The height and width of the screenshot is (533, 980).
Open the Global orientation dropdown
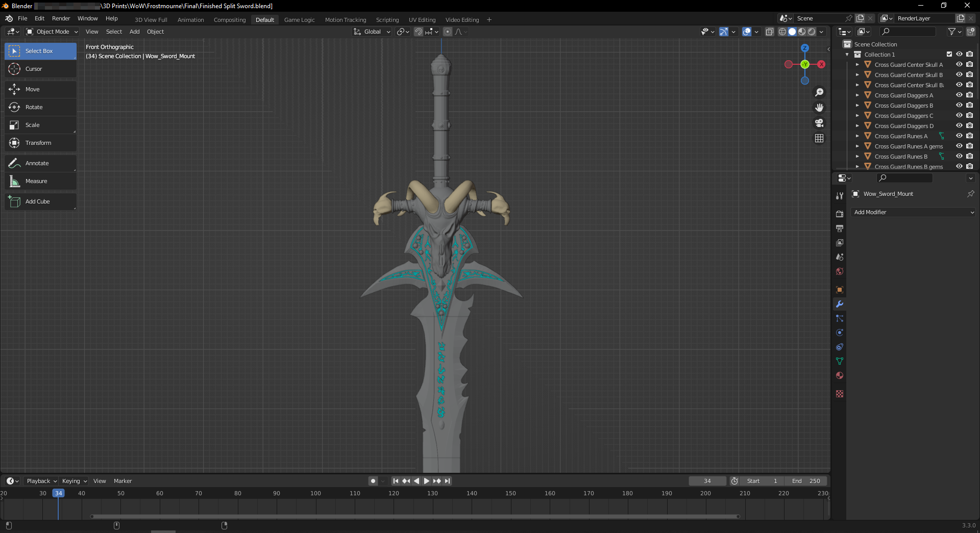(x=372, y=32)
